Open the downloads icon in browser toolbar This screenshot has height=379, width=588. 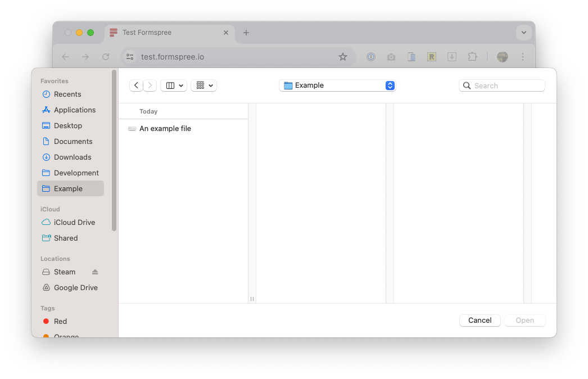click(x=451, y=57)
